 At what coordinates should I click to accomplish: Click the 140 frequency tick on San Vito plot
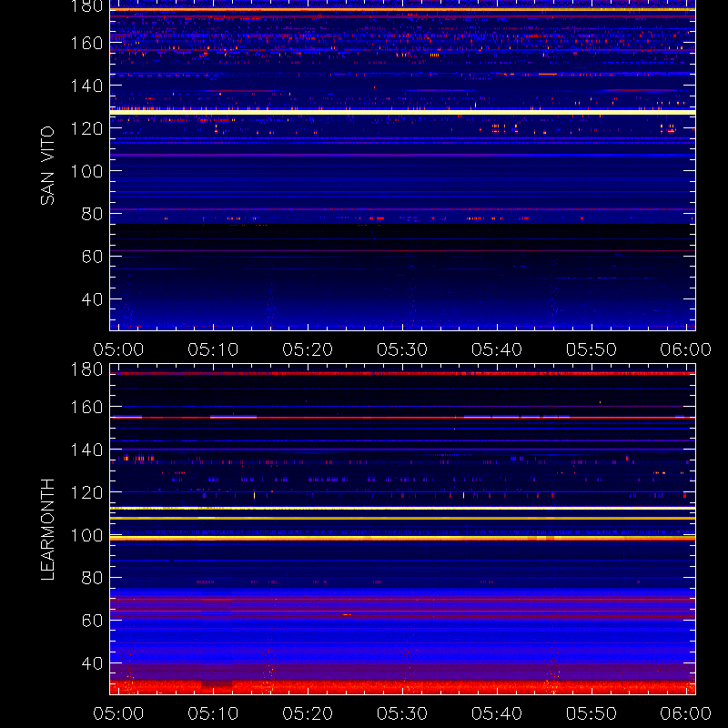pyautogui.click(x=86, y=86)
